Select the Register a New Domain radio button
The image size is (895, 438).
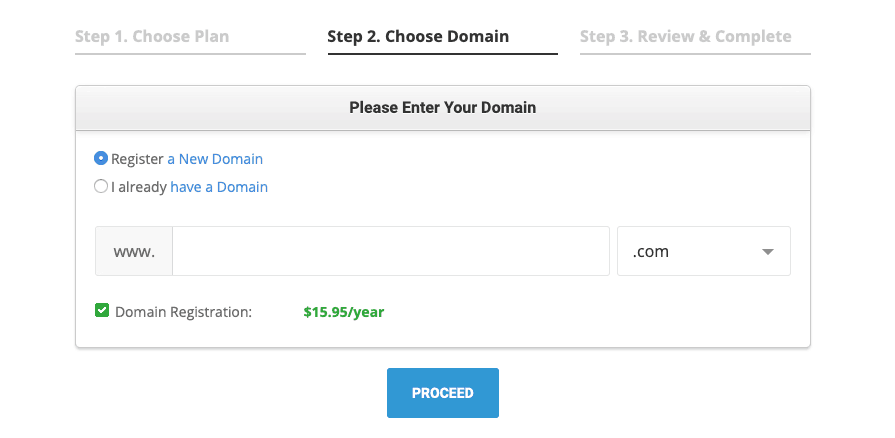pyautogui.click(x=101, y=158)
